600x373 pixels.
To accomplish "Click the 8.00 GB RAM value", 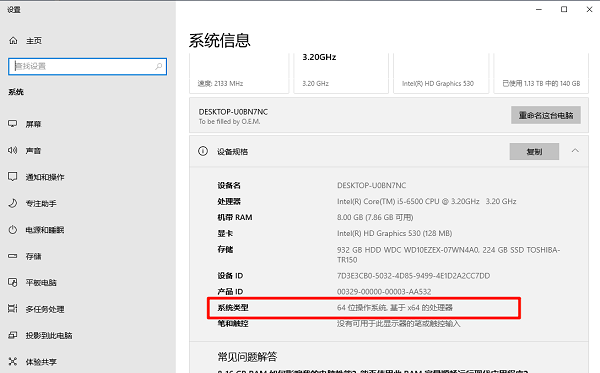I will [375, 217].
